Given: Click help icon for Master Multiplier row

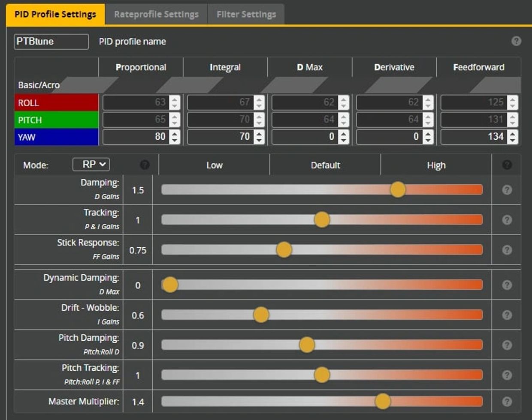Looking at the screenshot, I should (x=507, y=402).
